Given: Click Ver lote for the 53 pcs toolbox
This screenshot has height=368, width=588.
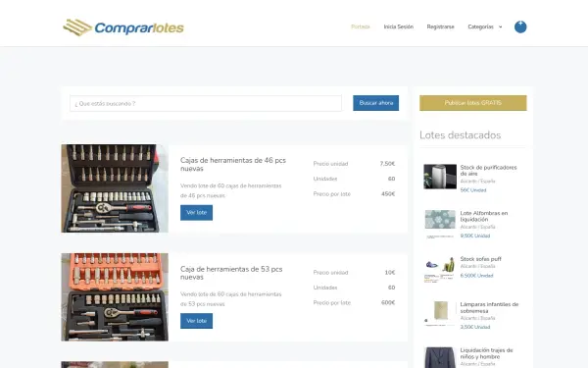Looking at the screenshot, I should pos(196,321).
